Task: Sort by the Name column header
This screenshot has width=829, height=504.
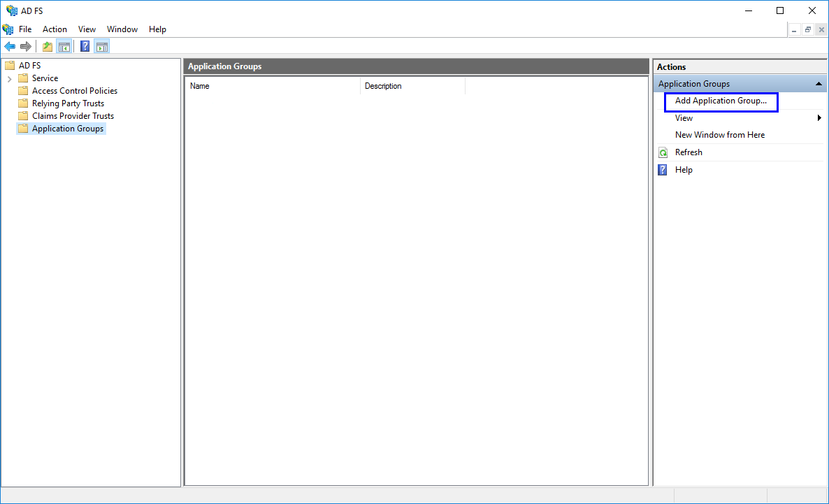Action: point(273,86)
